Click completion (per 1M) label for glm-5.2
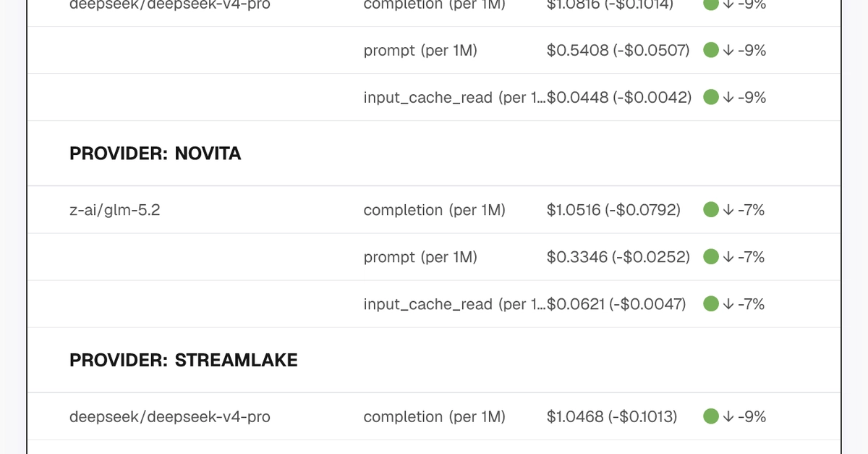The image size is (868, 454). pyautogui.click(x=434, y=210)
